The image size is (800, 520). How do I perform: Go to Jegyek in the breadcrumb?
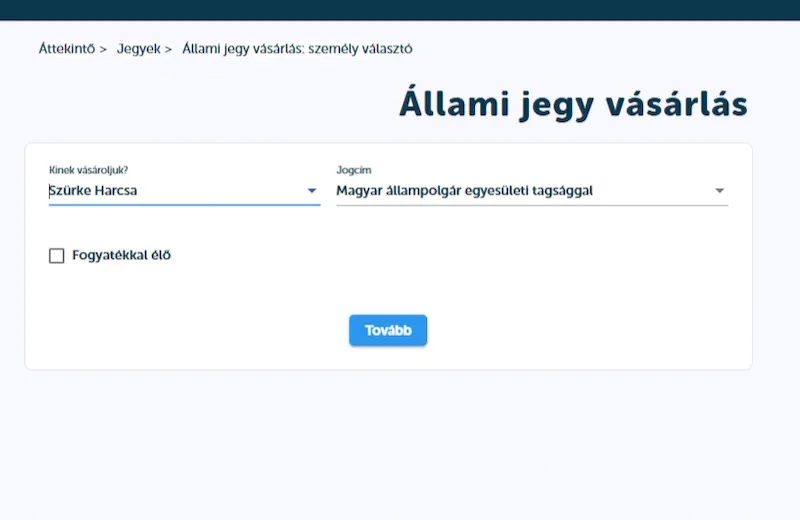pos(138,48)
